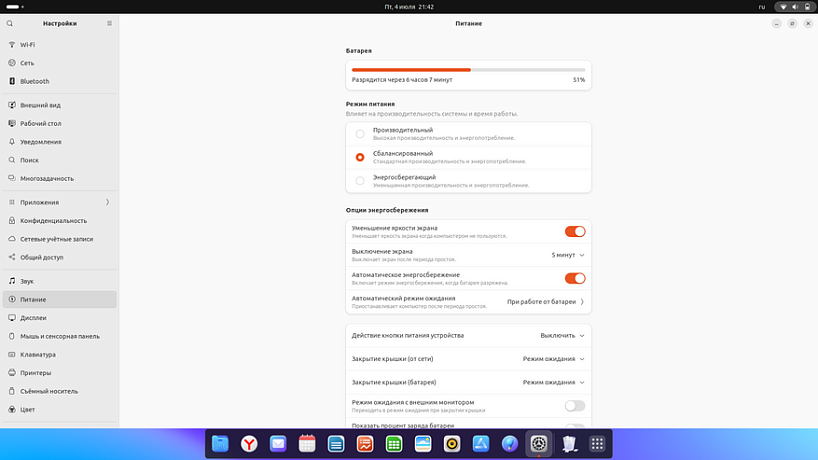818x460 pixels.
Task: Open the Дисплеи settings section
Action: [x=33, y=318]
